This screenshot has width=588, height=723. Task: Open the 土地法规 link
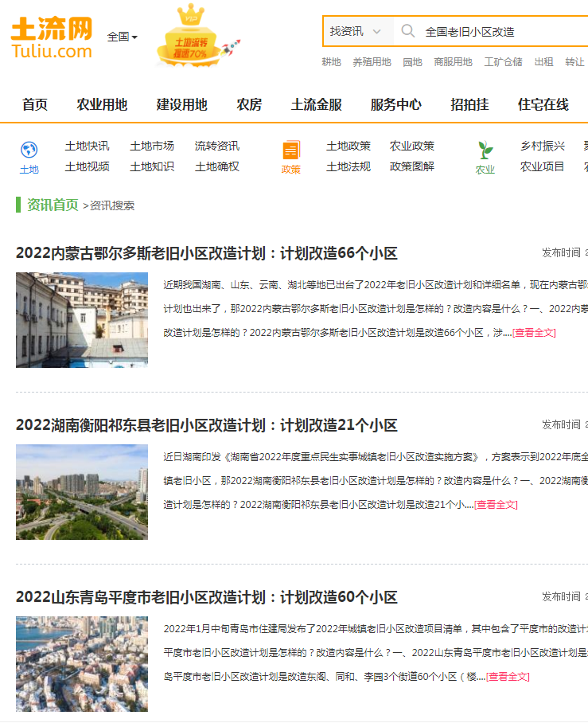(x=349, y=166)
